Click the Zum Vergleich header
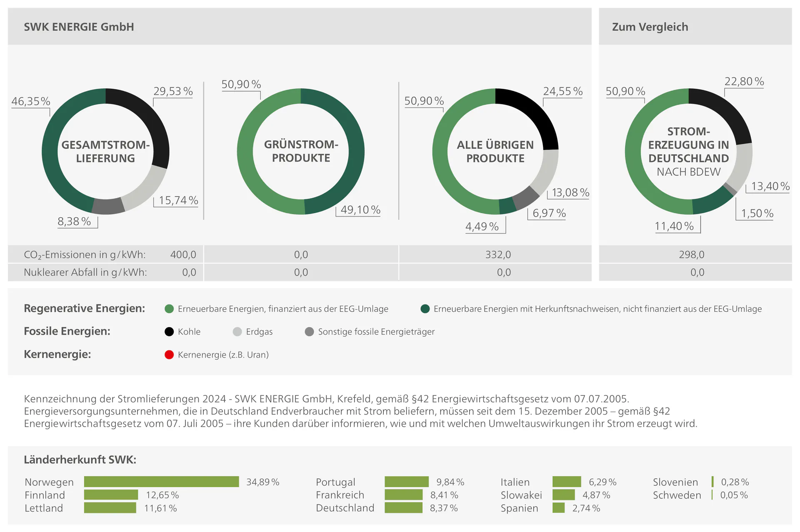The width and height of the screenshot is (800, 532). (650, 27)
